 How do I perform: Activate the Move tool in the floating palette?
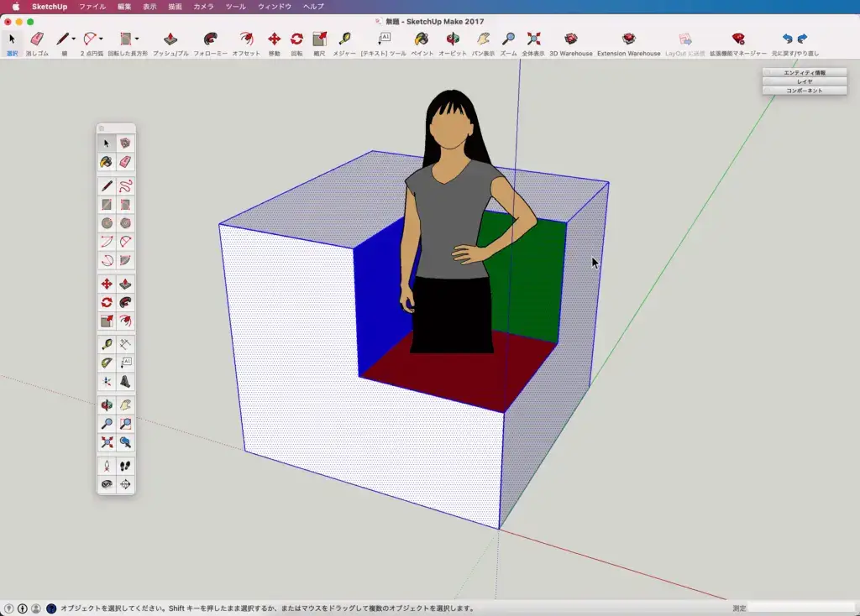[107, 284]
